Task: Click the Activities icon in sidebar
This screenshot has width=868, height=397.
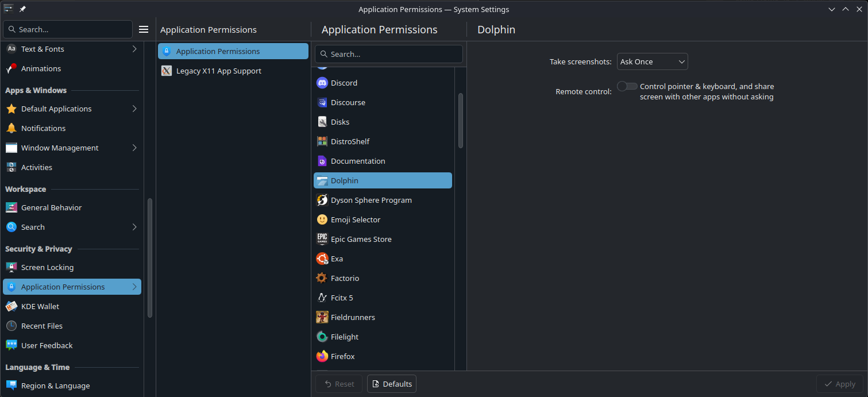Action: (x=11, y=167)
